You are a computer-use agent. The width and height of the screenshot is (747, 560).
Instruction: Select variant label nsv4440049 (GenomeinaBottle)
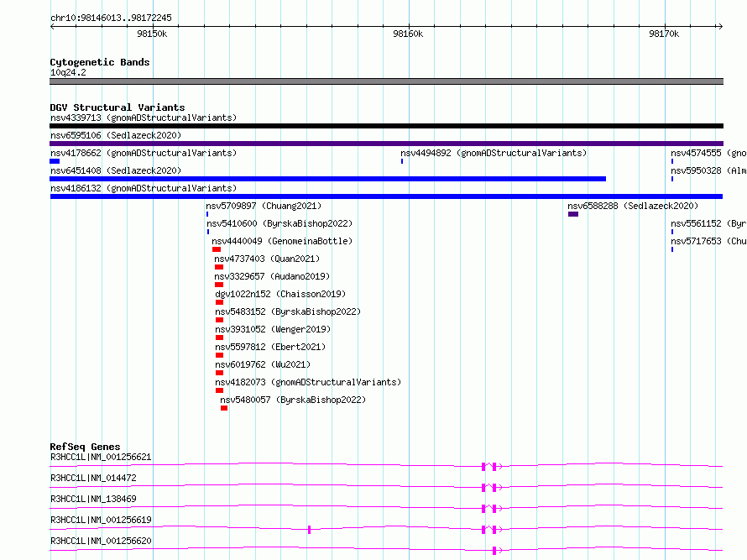(x=282, y=241)
